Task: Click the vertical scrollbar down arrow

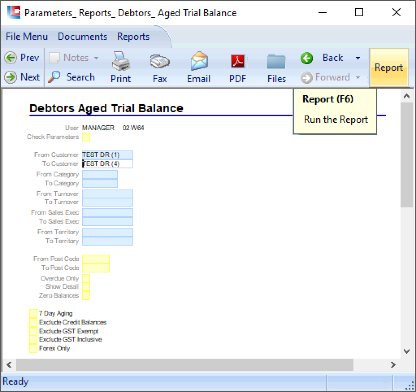Action: (x=407, y=351)
